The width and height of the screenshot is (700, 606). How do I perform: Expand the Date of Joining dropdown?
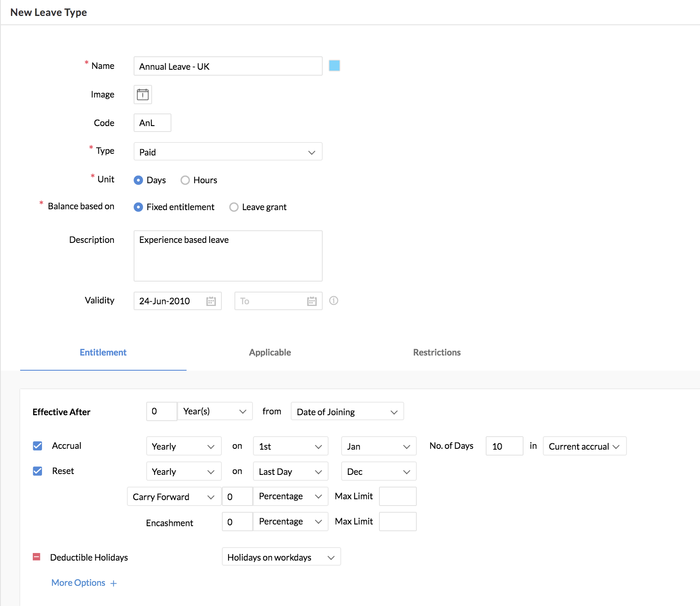[x=347, y=412]
